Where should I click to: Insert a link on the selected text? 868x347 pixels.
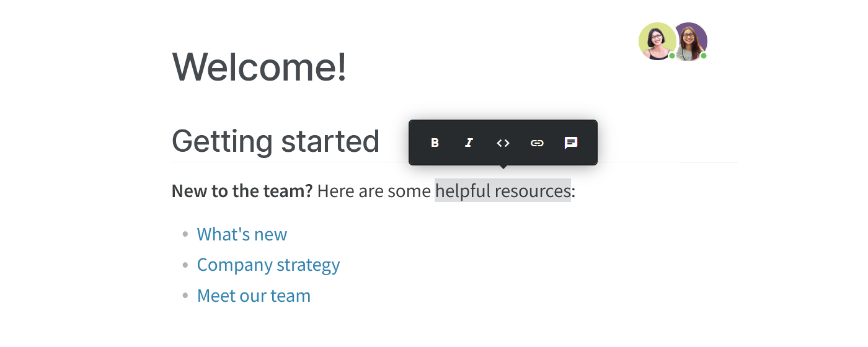(537, 143)
